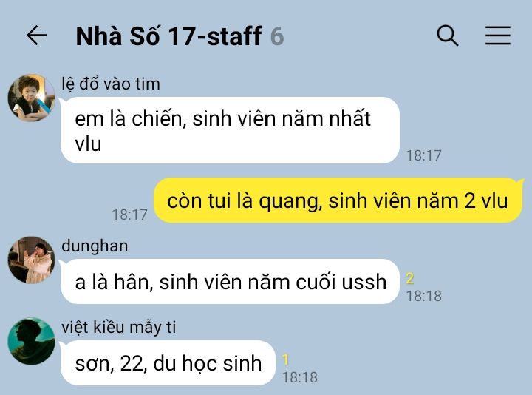
Task: Select the message "sơn, 22, du học sinh"
Action: 168,362
